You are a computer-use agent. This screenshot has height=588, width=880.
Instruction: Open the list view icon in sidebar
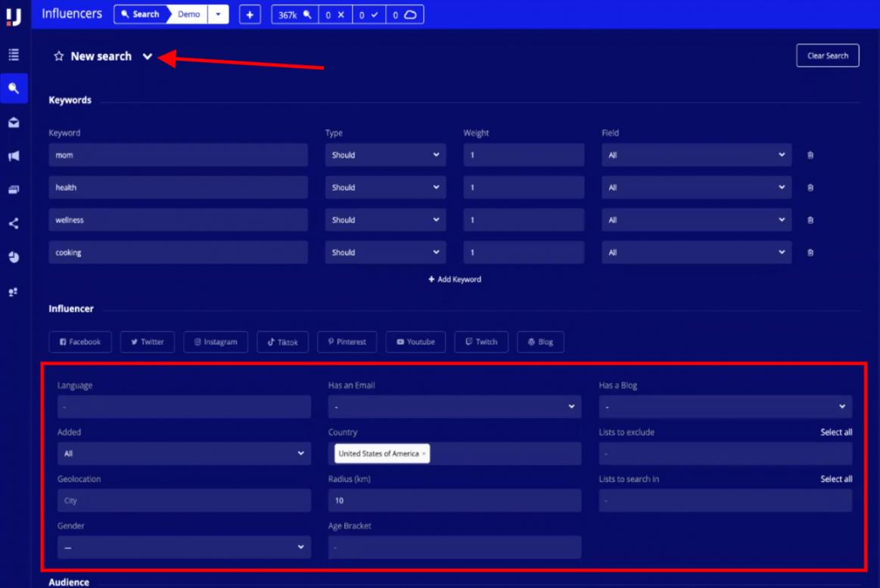(x=14, y=54)
